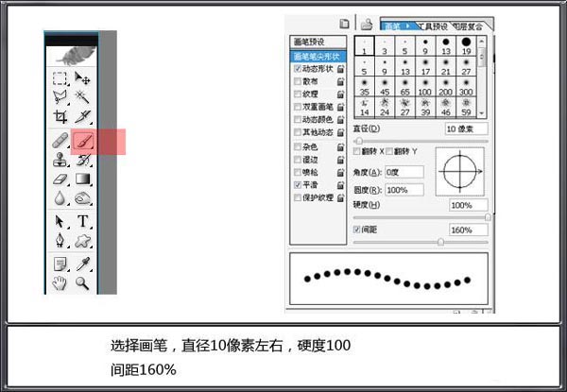Select the Sponge tool

83,198
